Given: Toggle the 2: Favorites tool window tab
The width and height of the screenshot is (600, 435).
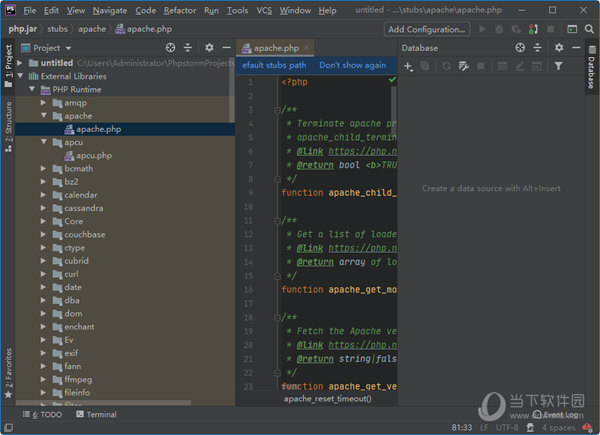Looking at the screenshot, I should 8,373.
